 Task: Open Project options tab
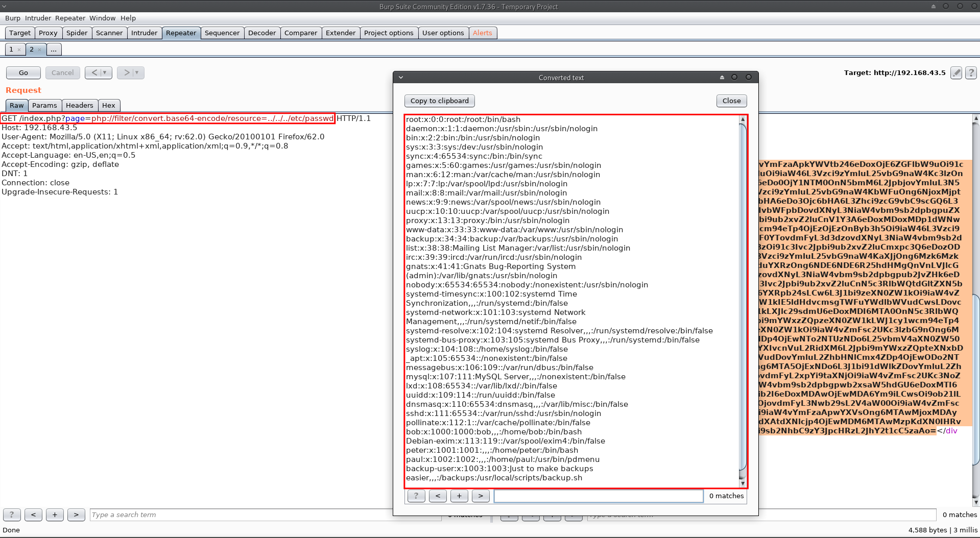pyautogui.click(x=389, y=33)
